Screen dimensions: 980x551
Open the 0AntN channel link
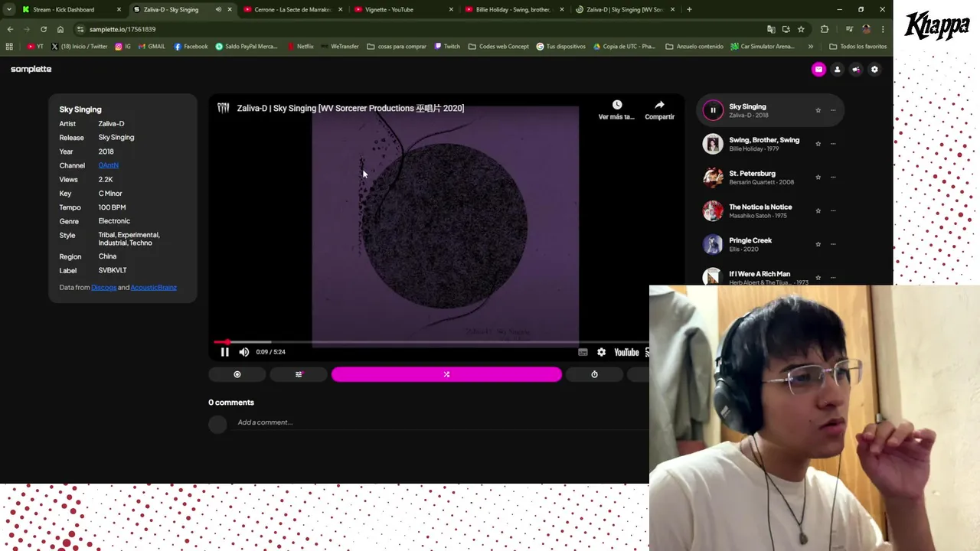click(108, 165)
